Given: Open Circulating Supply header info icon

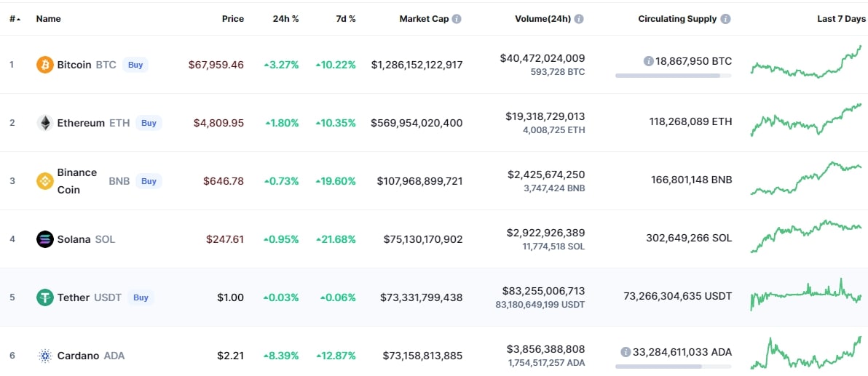Looking at the screenshot, I should click(725, 19).
